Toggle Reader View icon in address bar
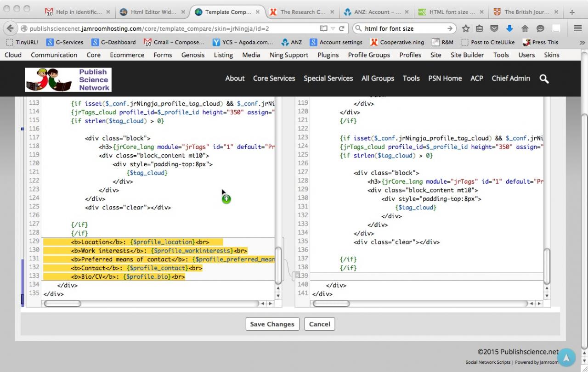This screenshot has width=588, height=372. tap(323, 28)
